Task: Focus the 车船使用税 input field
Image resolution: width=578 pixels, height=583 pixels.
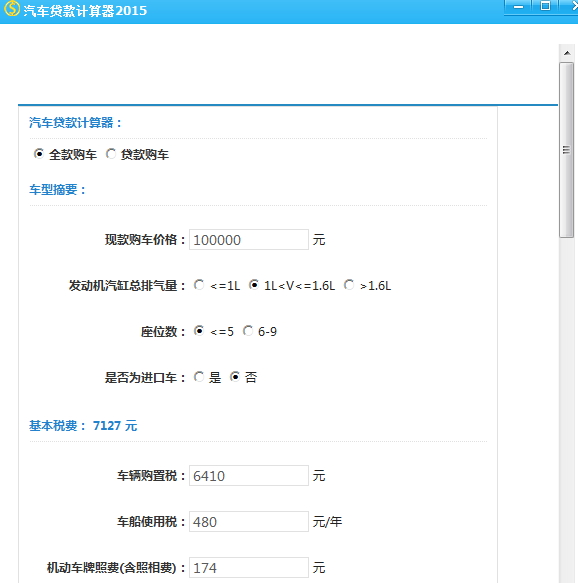Action: (249, 522)
